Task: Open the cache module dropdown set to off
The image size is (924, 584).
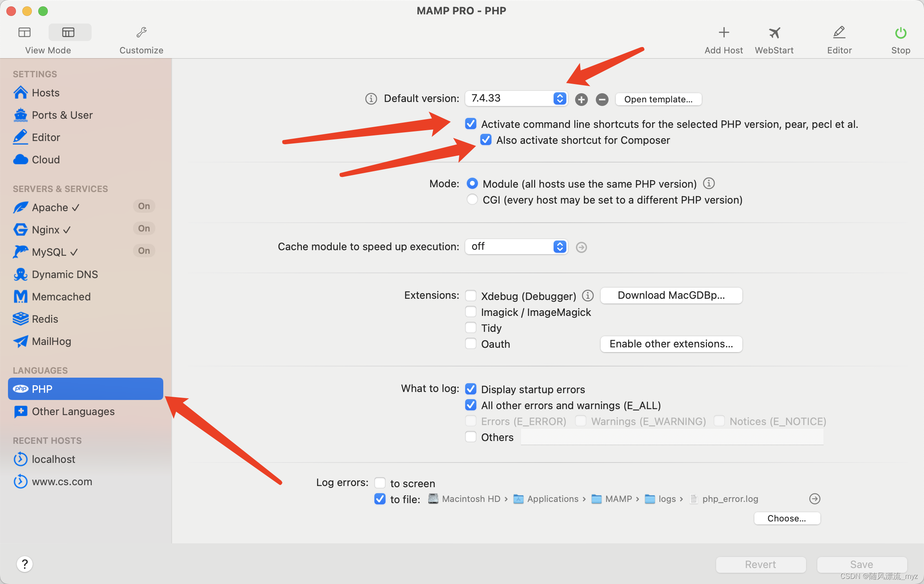Action: pyautogui.click(x=516, y=247)
